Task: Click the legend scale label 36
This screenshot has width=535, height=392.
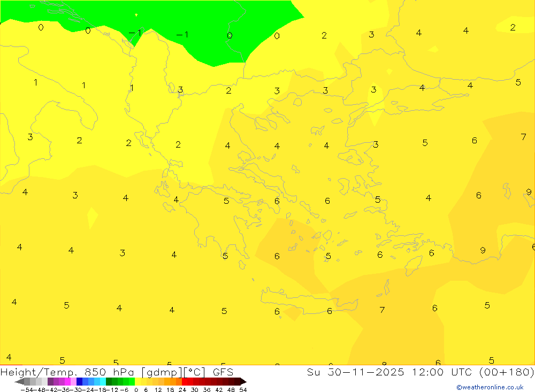Action: tap(207, 390)
